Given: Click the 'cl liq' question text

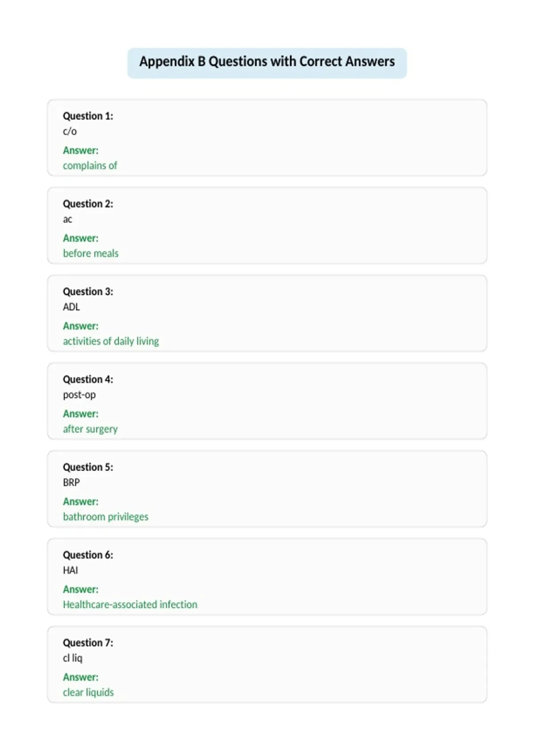Looking at the screenshot, I should [x=73, y=658].
